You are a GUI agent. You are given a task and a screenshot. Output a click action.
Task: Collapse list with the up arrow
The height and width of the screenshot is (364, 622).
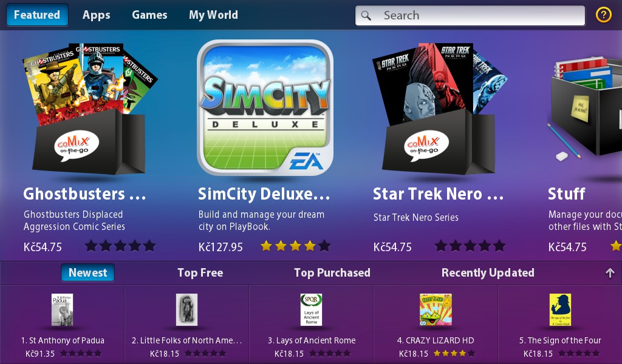click(x=610, y=273)
